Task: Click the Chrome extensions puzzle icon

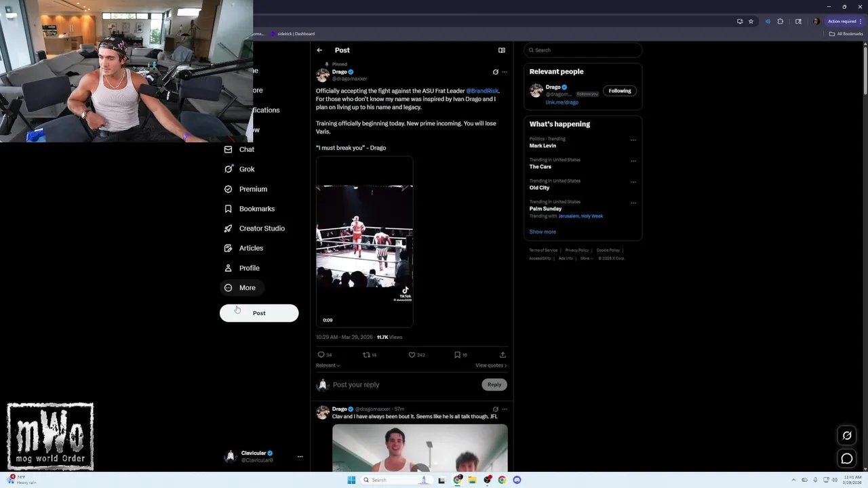Action: click(780, 21)
